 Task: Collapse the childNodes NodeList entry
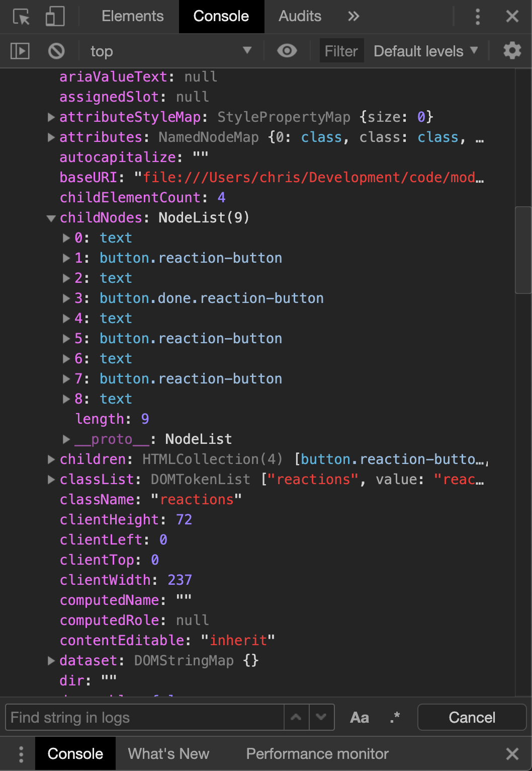click(x=51, y=218)
